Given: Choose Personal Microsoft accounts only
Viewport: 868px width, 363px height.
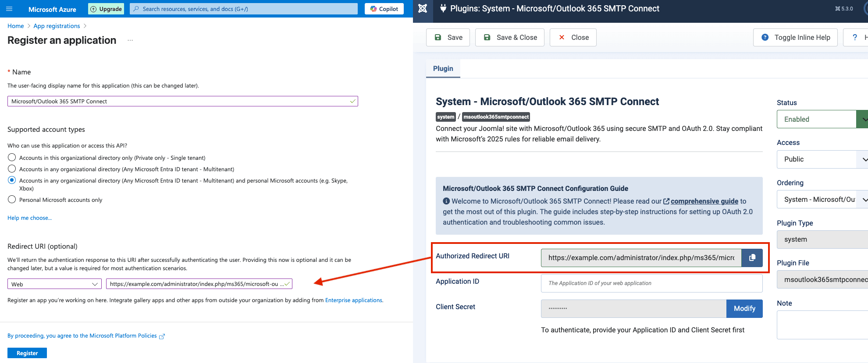Looking at the screenshot, I should [x=12, y=200].
